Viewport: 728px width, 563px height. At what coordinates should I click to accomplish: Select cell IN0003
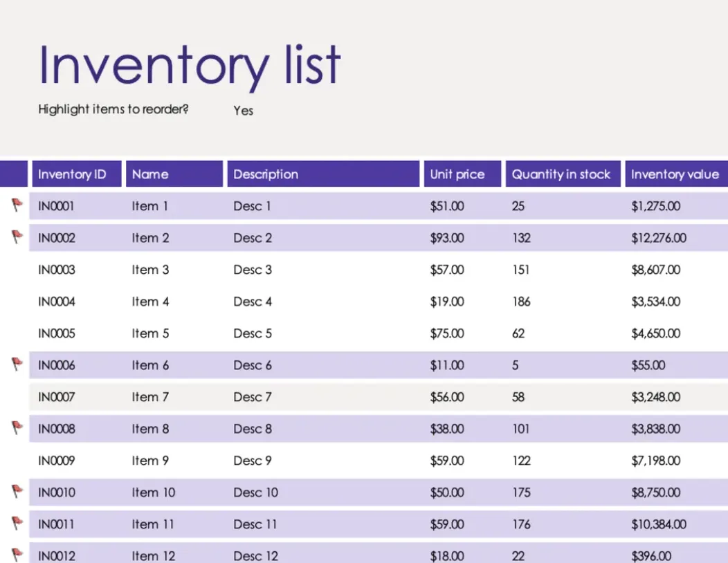(x=56, y=270)
